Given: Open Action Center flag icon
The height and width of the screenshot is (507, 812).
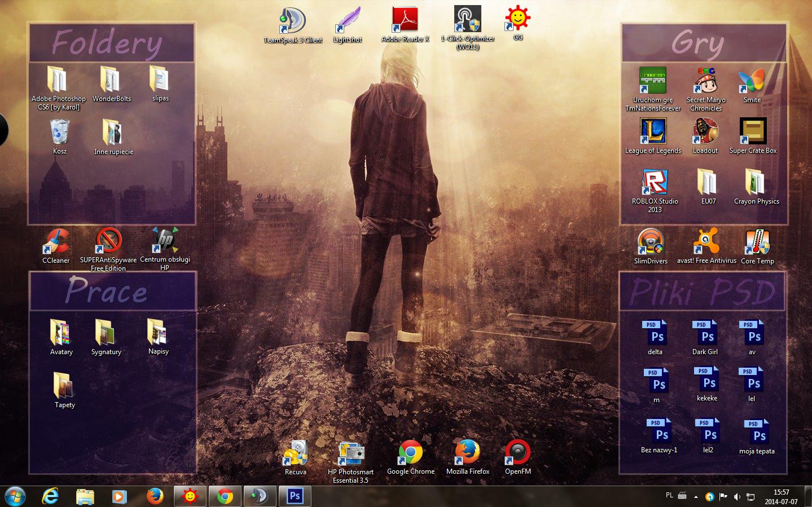Looking at the screenshot, I should (x=723, y=497).
